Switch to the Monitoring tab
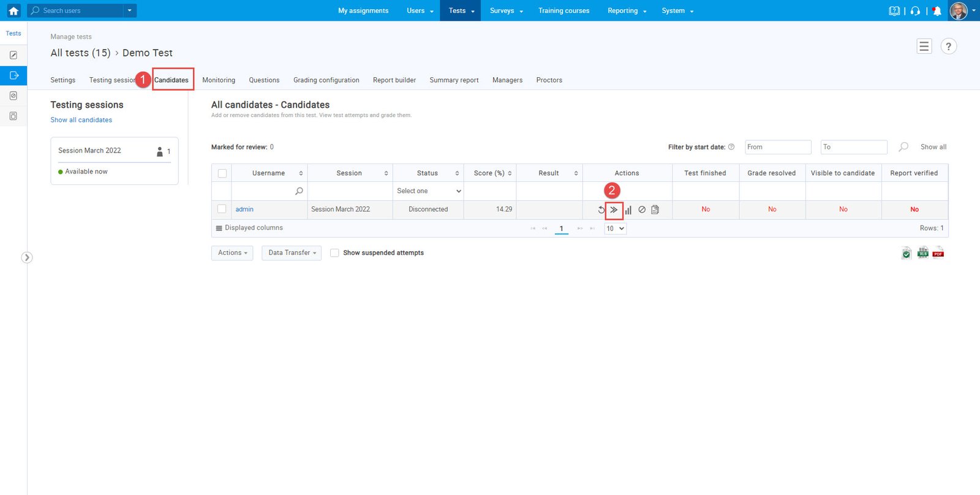Image resolution: width=980 pixels, height=495 pixels. (x=219, y=80)
